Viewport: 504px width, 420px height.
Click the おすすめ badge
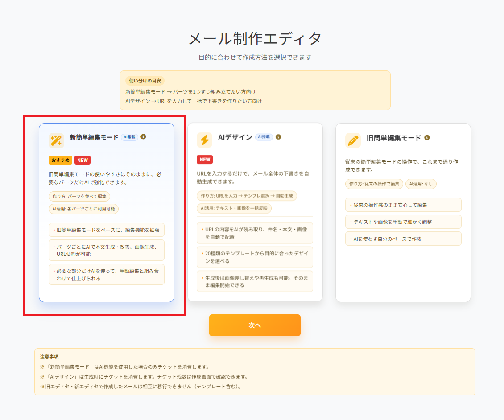coord(60,160)
